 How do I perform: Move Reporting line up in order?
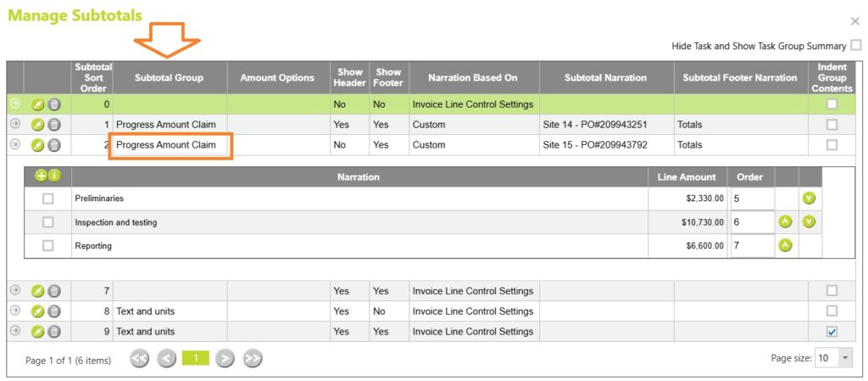coord(785,246)
